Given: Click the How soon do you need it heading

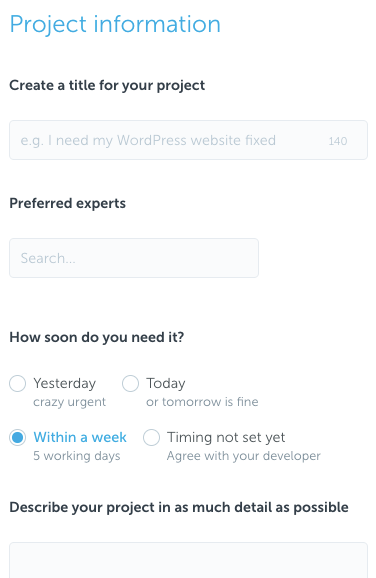Looking at the screenshot, I should point(97,337).
